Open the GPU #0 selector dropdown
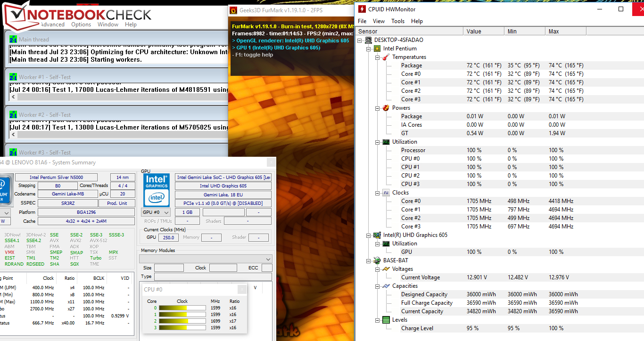644x341 pixels. (x=156, y=212)
